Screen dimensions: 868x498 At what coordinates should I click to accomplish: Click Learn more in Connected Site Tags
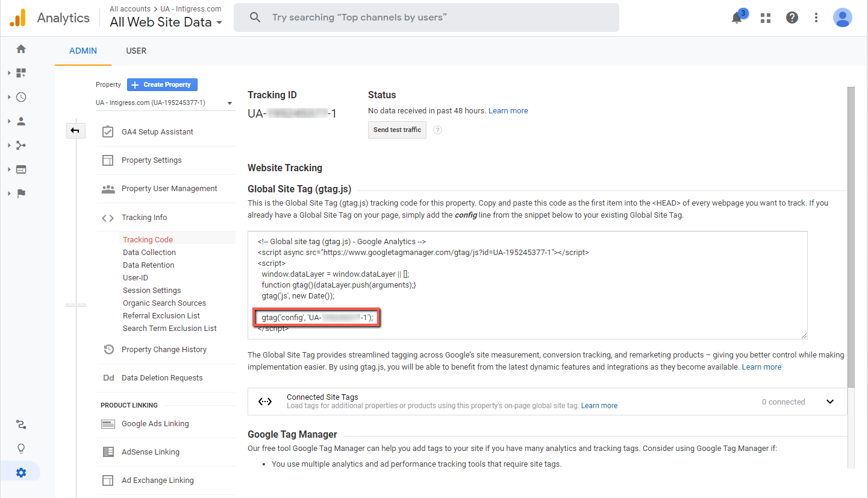[599, 406]
